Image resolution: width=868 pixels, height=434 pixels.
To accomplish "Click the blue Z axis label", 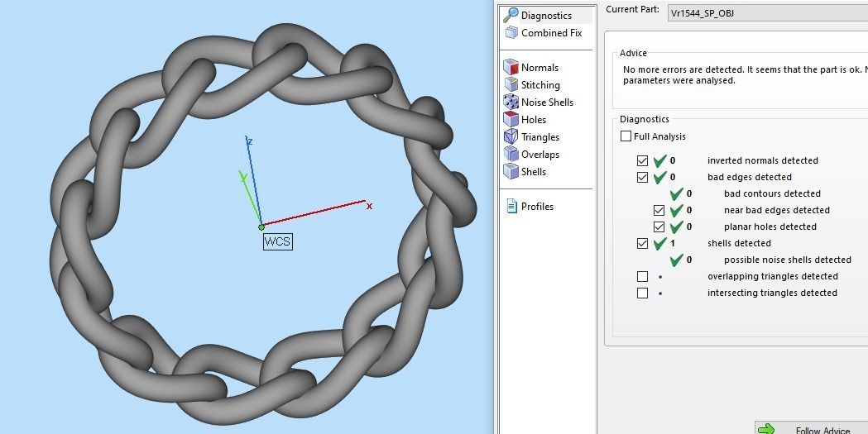I will click(250, 141).
